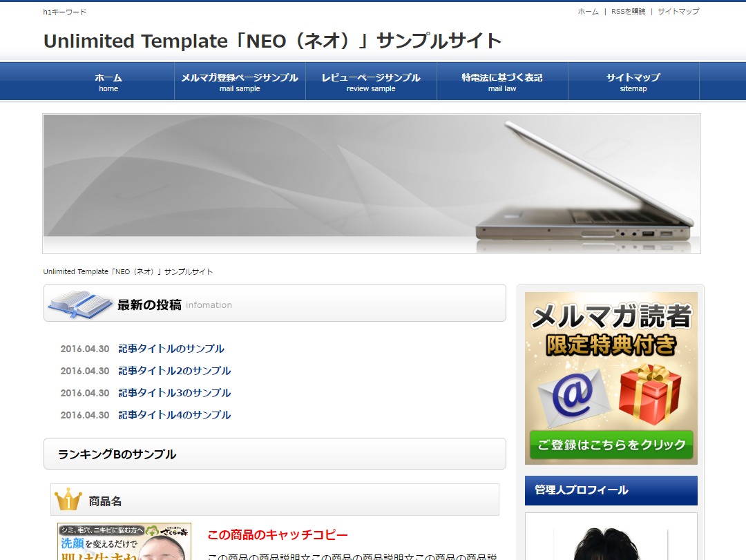Select サイトマップ from the main navigation bar
The image size is (746, 560).
(x=633, y=81)
